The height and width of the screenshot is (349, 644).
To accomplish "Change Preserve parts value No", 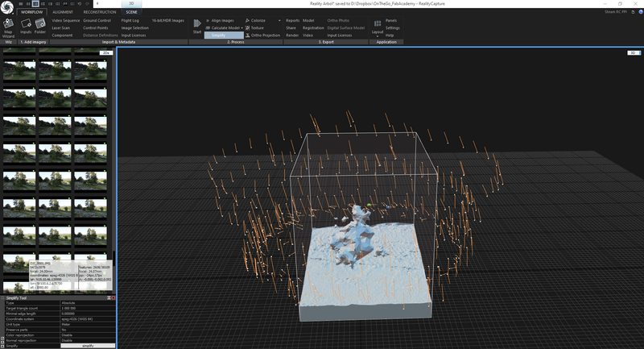I will (88, 330).
